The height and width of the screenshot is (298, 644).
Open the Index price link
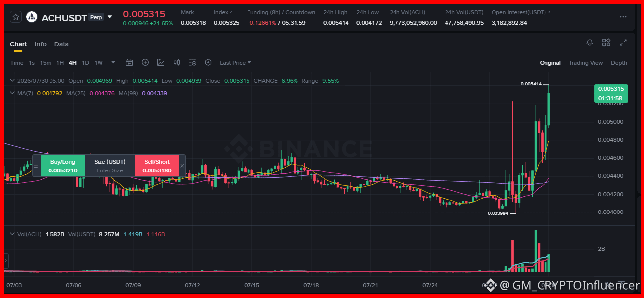[x=223, y=12]
